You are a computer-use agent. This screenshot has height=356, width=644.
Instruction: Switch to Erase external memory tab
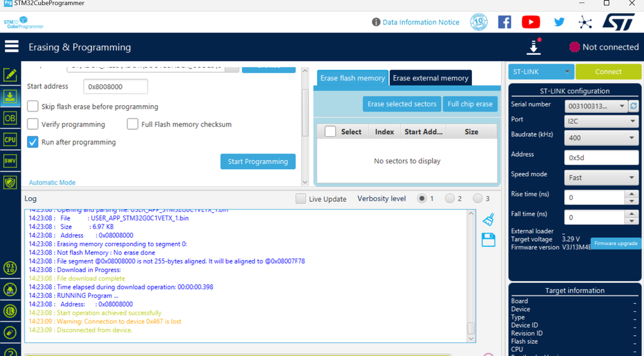[x=431, y=78]
